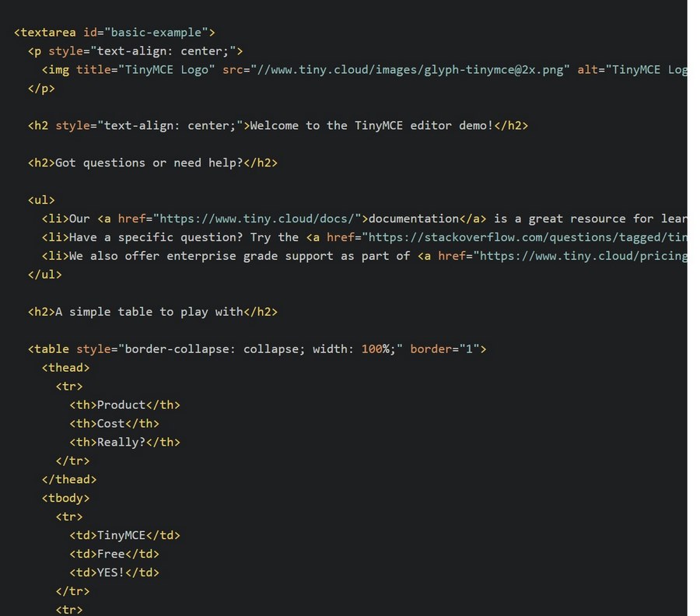Click the <th>Cost</th> line
Viewport: 700px width, 616px height.
coord(114,424)
